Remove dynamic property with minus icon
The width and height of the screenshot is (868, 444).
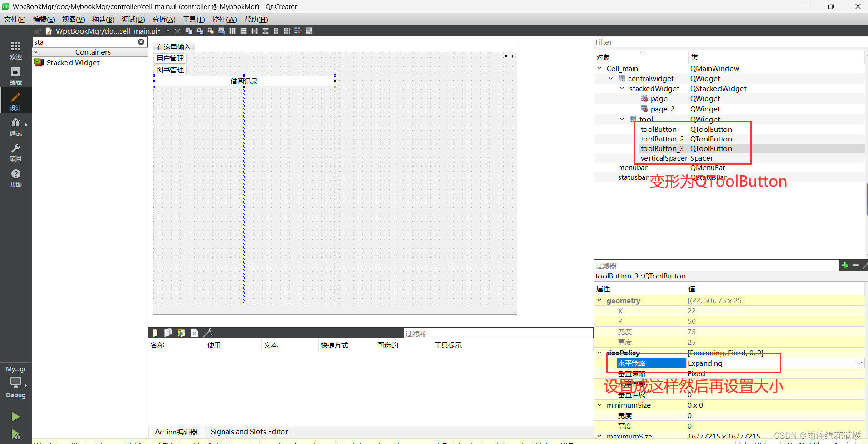856,265
